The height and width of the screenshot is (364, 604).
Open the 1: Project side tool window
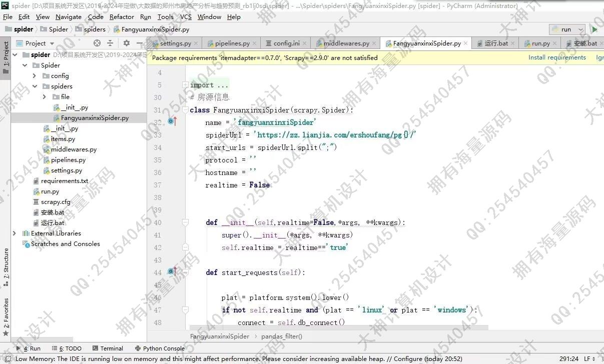tap(6, 57)
